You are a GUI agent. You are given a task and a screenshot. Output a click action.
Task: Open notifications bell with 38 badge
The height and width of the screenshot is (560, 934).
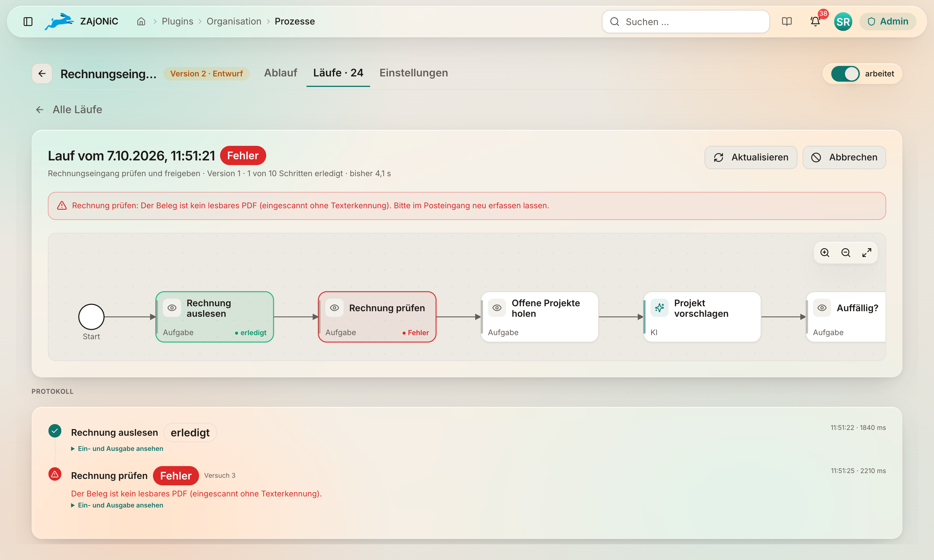pos(815,22)
